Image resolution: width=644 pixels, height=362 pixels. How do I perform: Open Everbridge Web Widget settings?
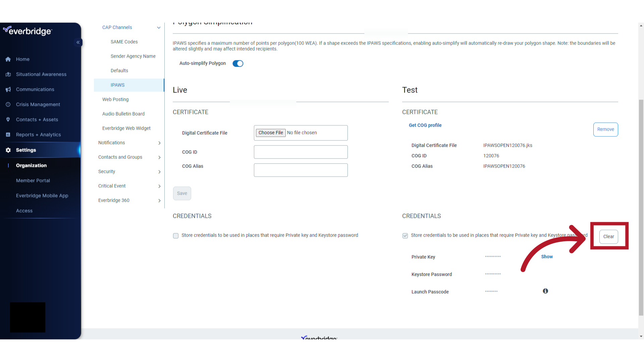126,128
